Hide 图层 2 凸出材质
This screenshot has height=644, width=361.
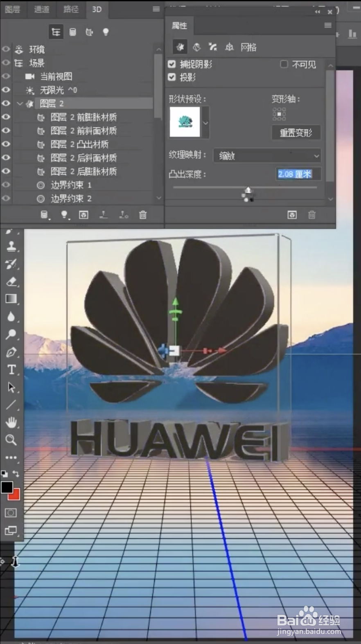coord(6,144)
